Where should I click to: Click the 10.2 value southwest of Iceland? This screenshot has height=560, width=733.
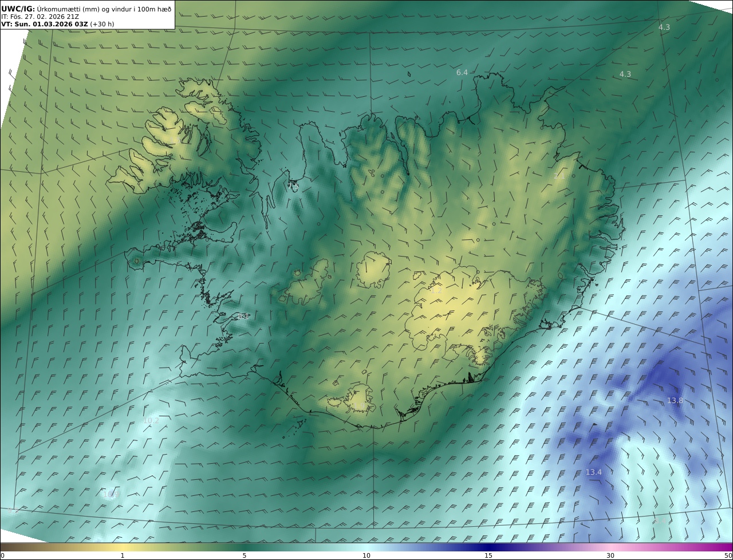coord(151,420)
